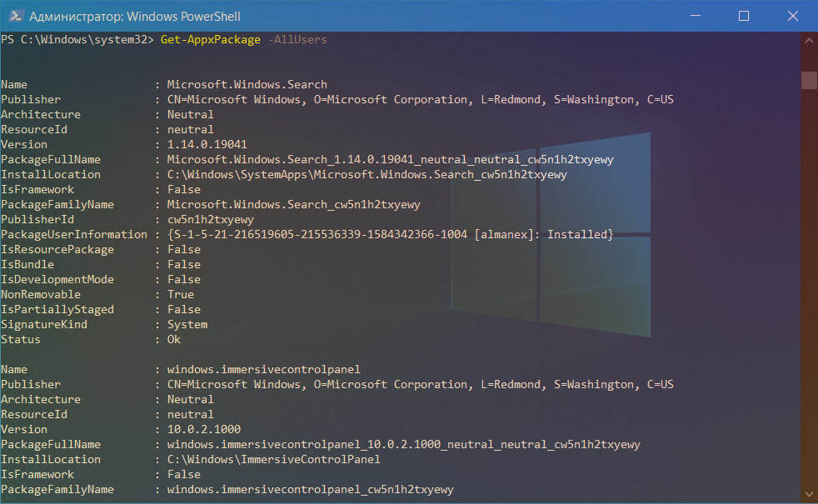This screenshot has height=504, width=818.
Task: Click the PublisherId value cw5n1h2txyewy
Action: (211, 220)
